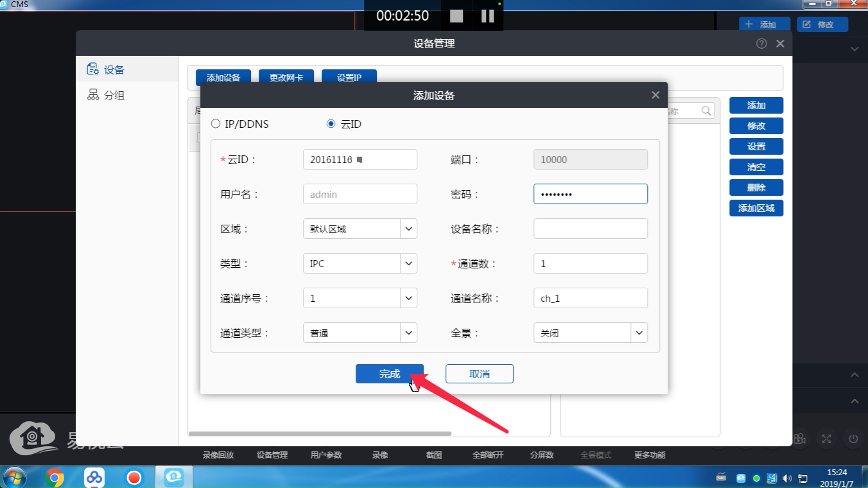
Task: Click the + 添加 button in CMS top bar
Action: [765, 24]
